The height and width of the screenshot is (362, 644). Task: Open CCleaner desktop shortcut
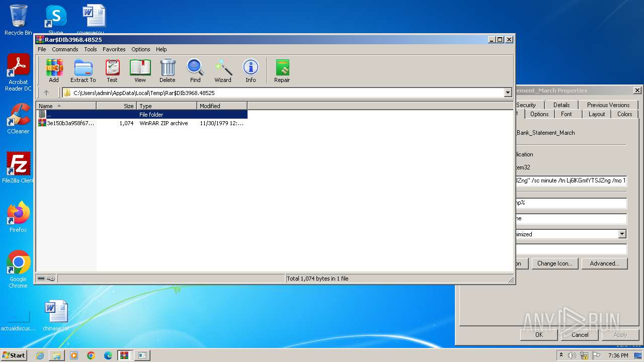click(x=18, y=119)
